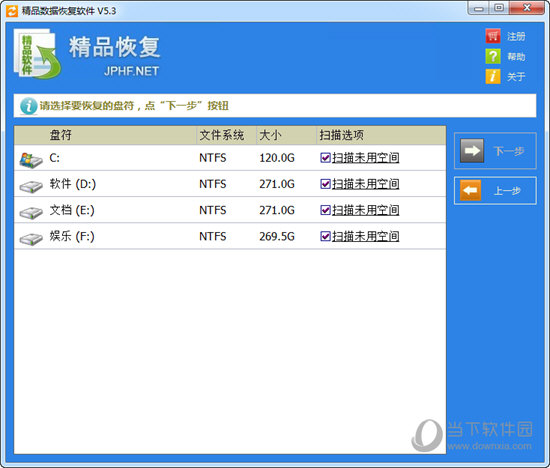Viewport: 550px width, 468px height.
Task: Click the yellow info About icon
Action: pos(493,76)
